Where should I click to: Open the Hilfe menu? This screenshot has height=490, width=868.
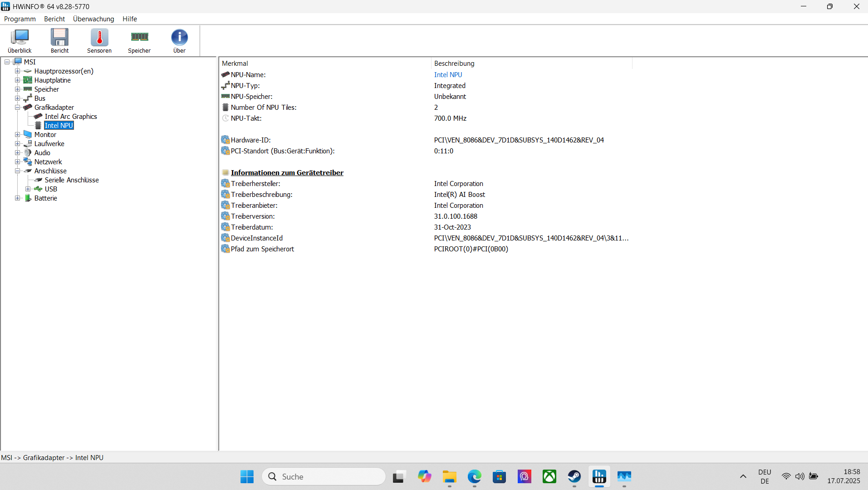pos(130,19)
